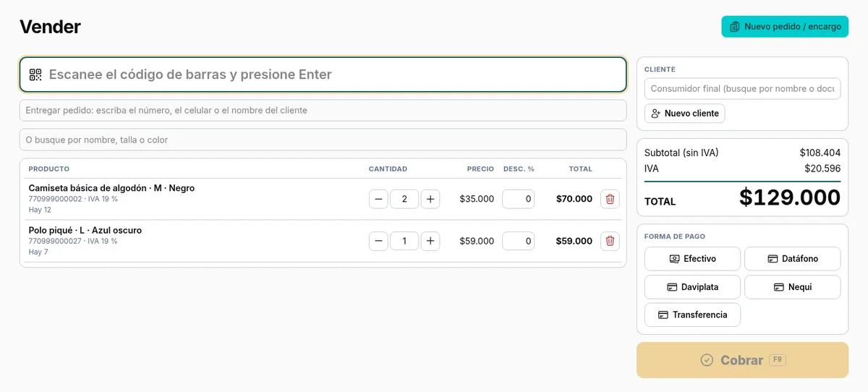
Task: Add a customer with Nuevo cliente
Action: (684, 114)
